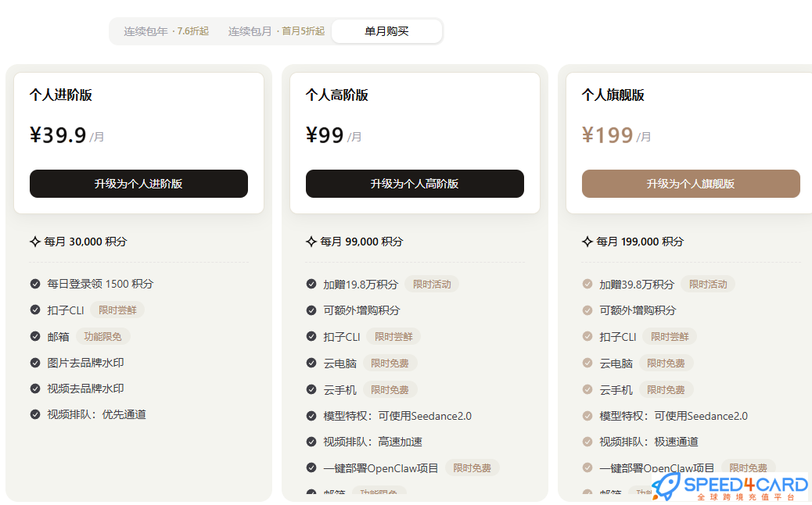The width and height of the screenshot is (812, 505).
Task: Click the 限时免费 badge beside 云手机 in 个人高阶版
Action: 390,389
